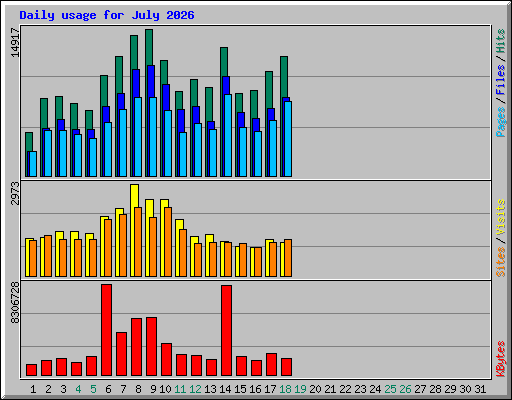This screenshot has width=512, height=400.
Task: Click the green Hits bar top for day 9
Action: [149, 47]
